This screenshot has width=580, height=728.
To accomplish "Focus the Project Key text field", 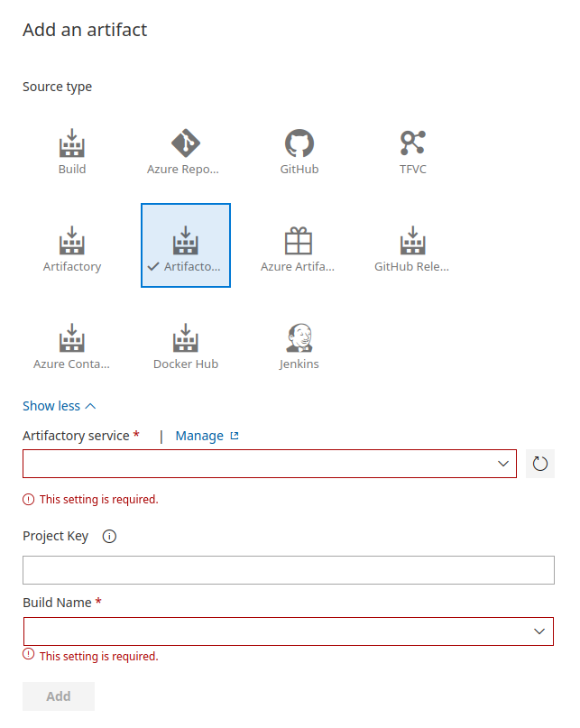I will (x=288, y=570).
